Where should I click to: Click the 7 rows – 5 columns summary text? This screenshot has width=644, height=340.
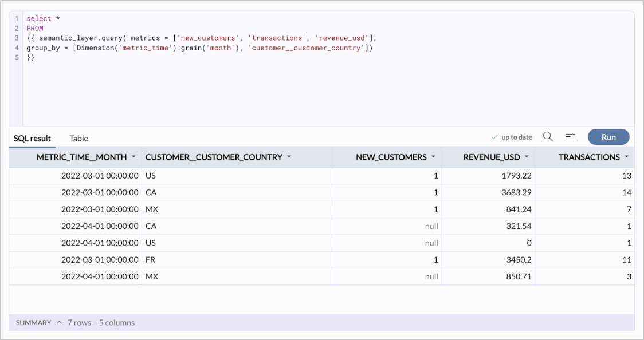101,323
